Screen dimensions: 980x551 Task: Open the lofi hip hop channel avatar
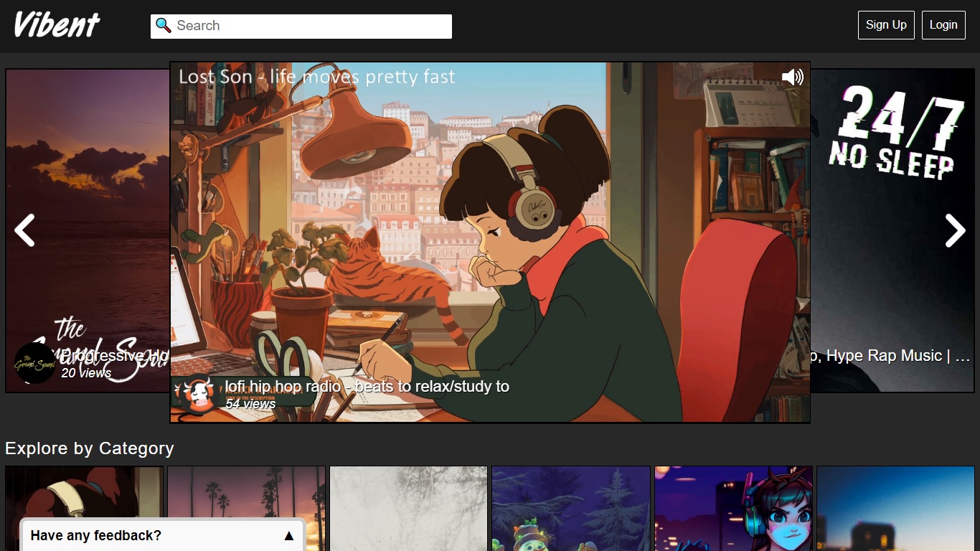(196, 394)
